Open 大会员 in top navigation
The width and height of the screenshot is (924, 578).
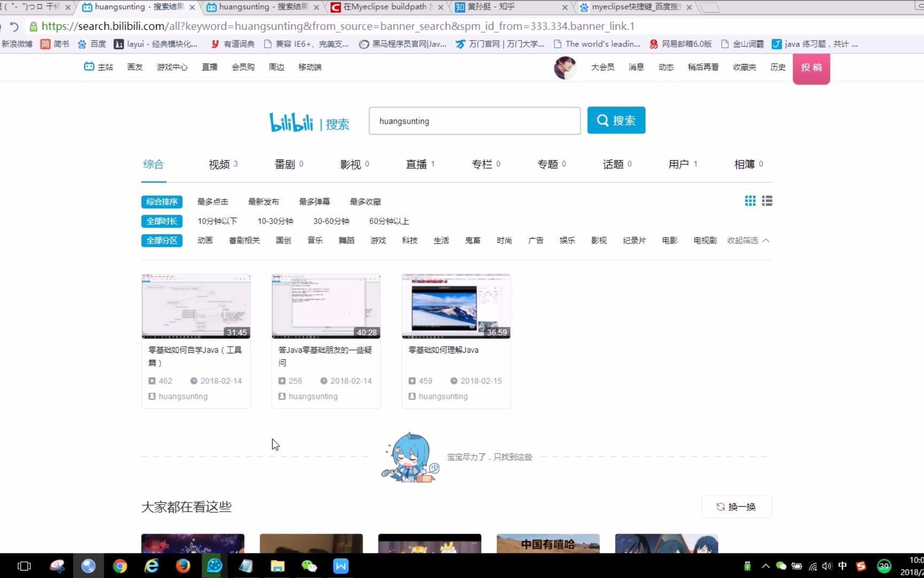(603, 67)
